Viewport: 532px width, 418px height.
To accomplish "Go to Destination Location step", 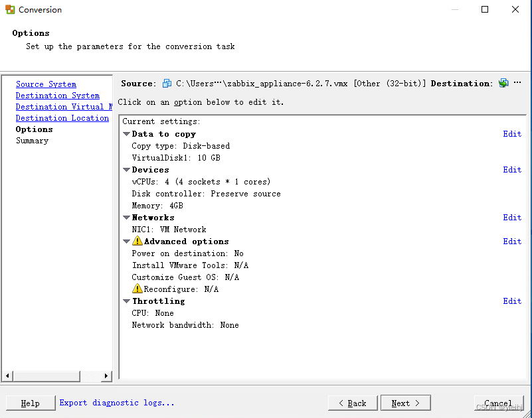I will click(x=62, y=118).
